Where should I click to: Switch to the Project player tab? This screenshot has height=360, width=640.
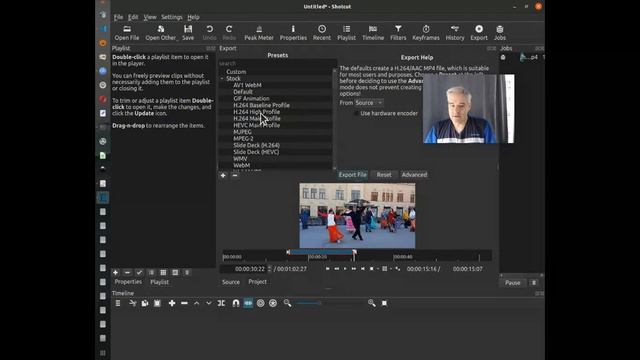(258, 282)
